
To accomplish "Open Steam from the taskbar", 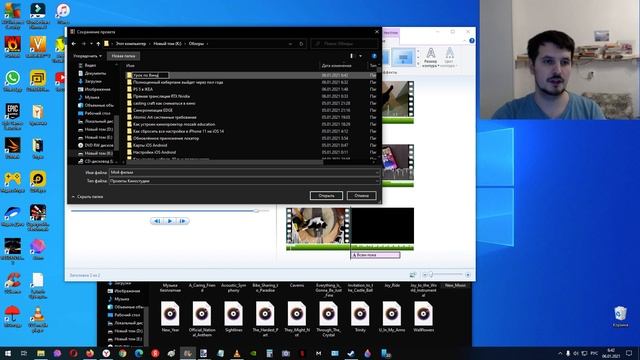I will [351, 353].
